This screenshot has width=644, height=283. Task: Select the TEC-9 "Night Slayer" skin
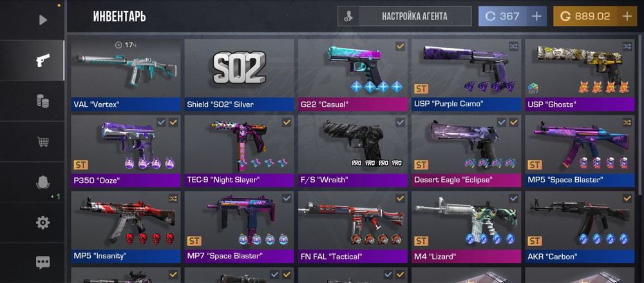[x=239, y=151]
